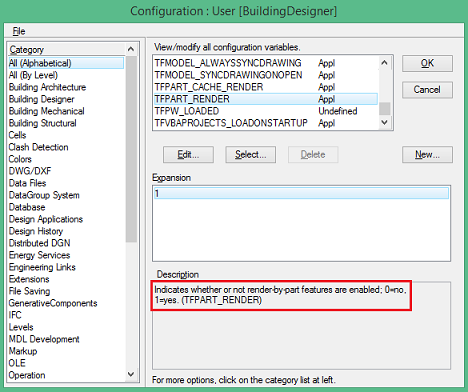Select TFMODEL_ALWAYSSYNCDRAWING variable
The image size is (468, 392).
266,63
